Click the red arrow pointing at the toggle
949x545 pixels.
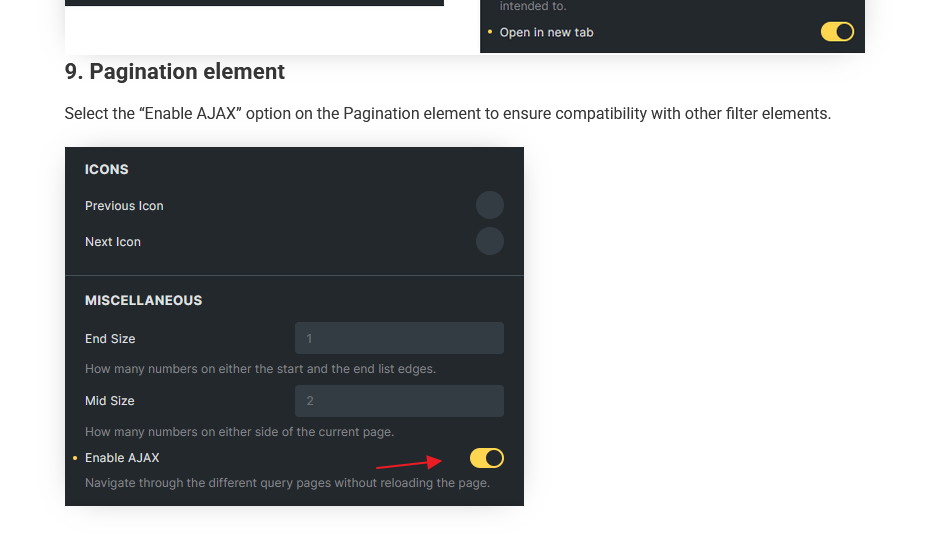tap(408, 463)
